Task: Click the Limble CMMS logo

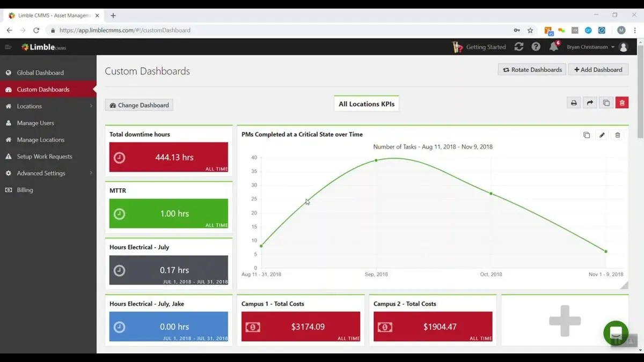Action: [44, 47]
